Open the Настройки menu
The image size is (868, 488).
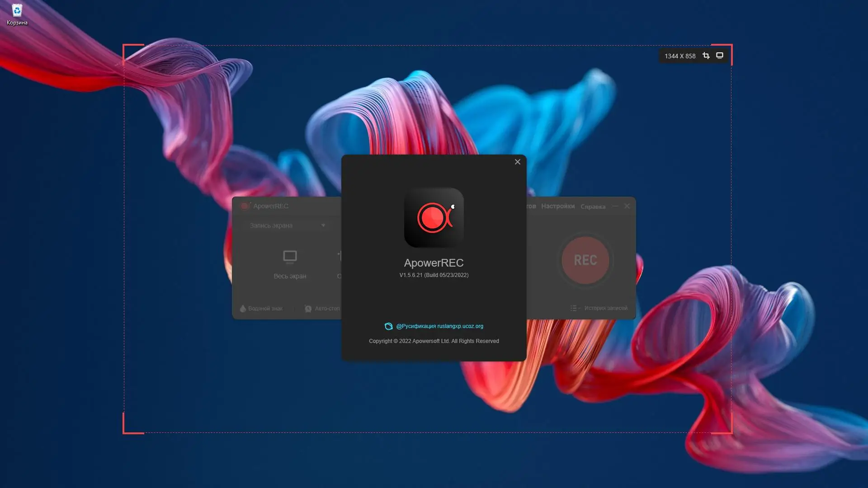557,206
